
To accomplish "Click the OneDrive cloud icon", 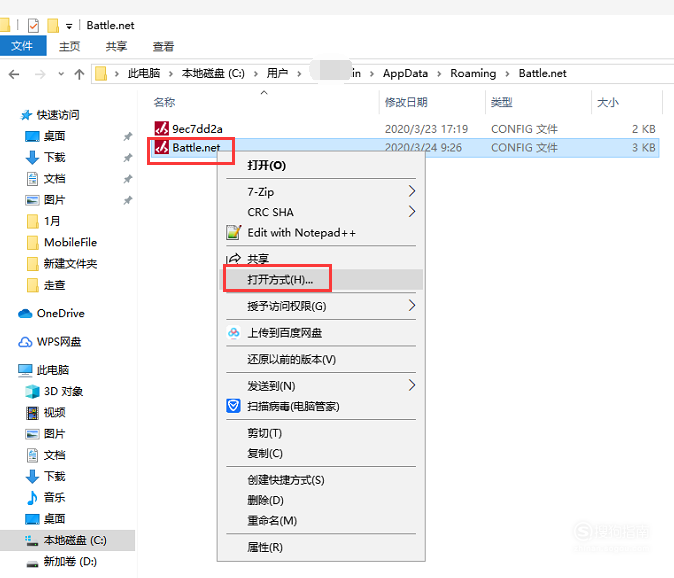I will pos(25,313).
